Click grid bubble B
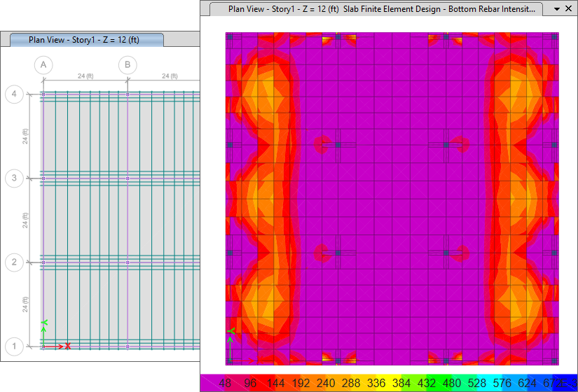This screenshot has height=392, width=578. 128,65
